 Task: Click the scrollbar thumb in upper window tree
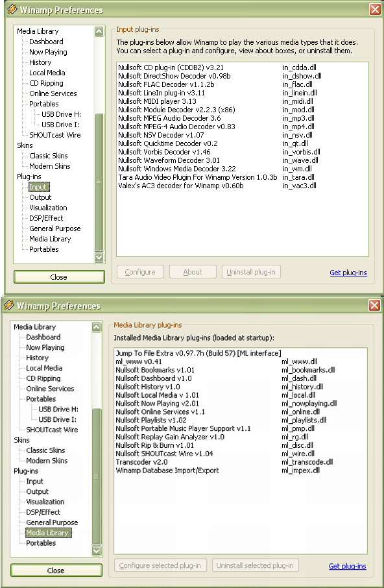[x=99, y=182]
